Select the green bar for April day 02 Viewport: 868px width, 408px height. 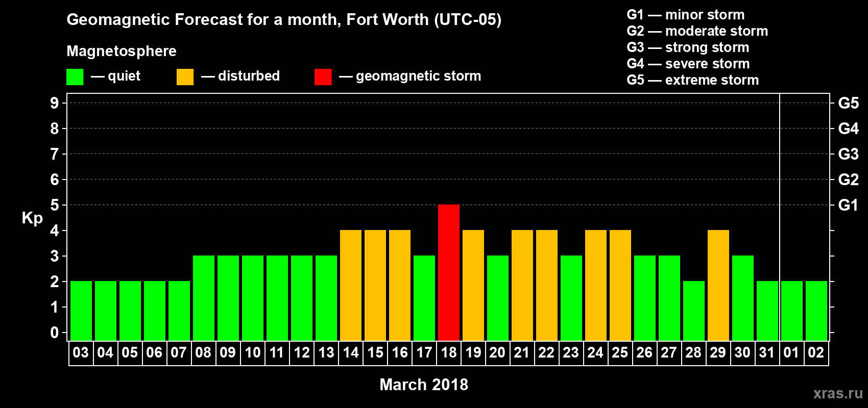tap(816, 311)
